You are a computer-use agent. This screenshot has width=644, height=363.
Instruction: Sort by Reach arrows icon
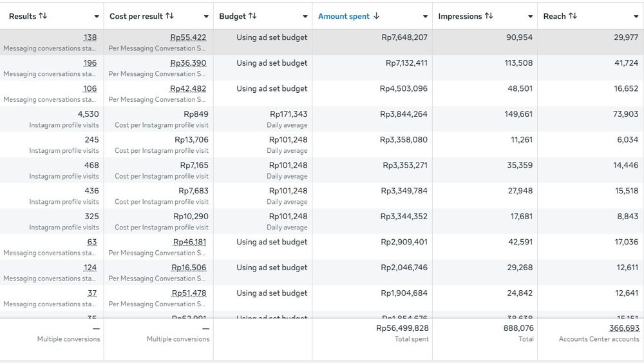(573, 16)
